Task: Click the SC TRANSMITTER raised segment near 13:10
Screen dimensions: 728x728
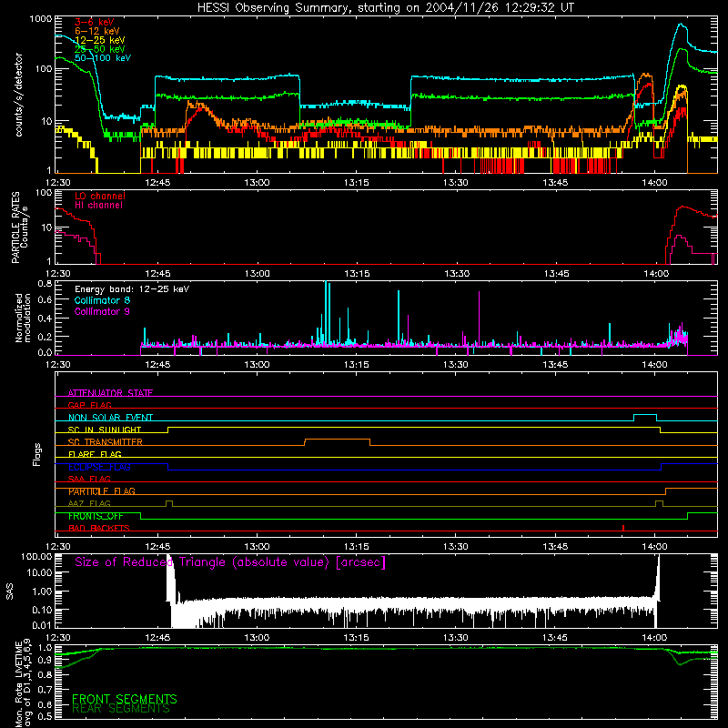Action: (x=337, y=440)
